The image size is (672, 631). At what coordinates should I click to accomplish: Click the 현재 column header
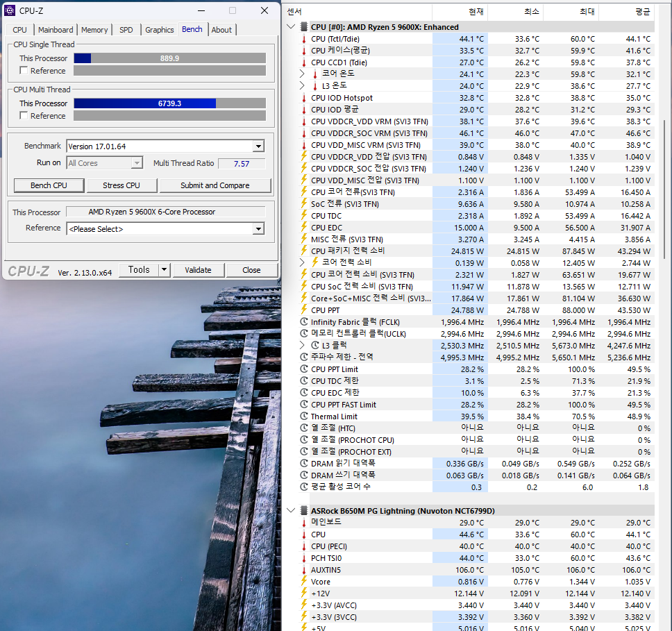pos(460,12)
